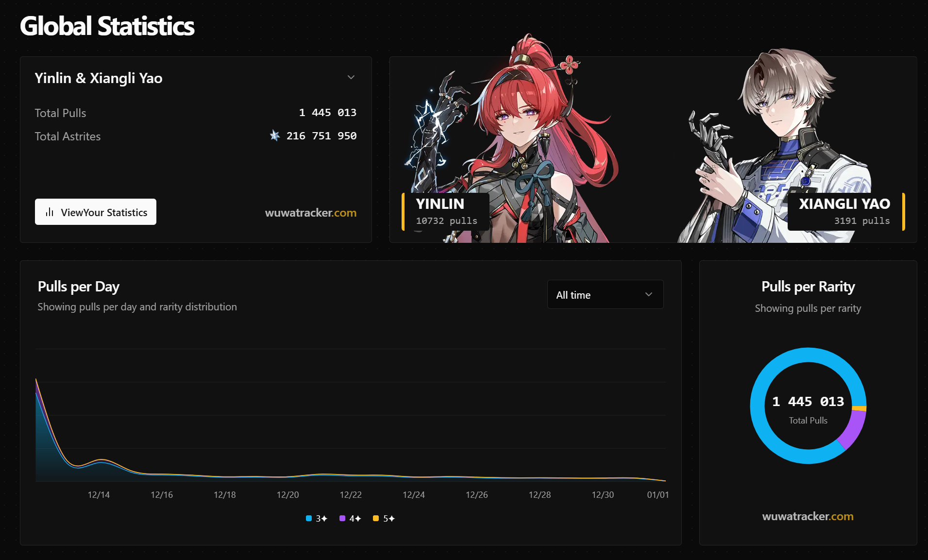Click the Global Statistics title
This screenshot has height=560, width=928.
[x=107, y=26]
